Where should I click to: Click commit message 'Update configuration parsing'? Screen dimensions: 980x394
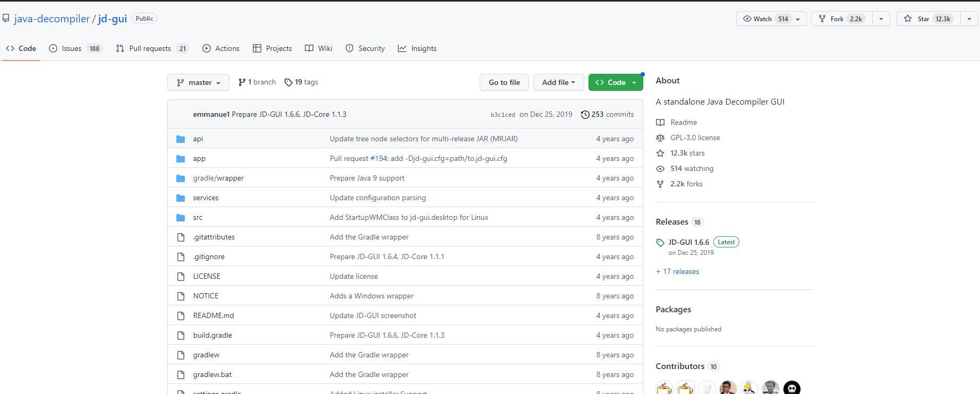(x=378, y=198)
